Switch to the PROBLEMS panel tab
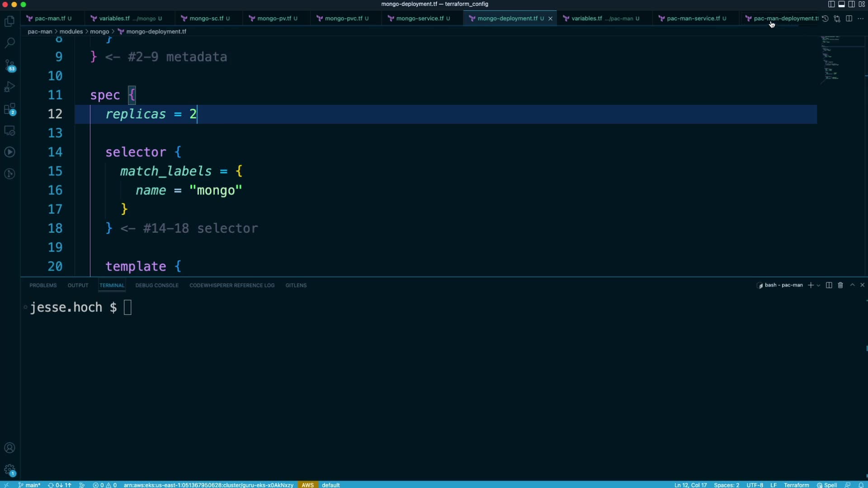Screen dimensions: 868x488 pyautogui.click(x=43, y=286)
